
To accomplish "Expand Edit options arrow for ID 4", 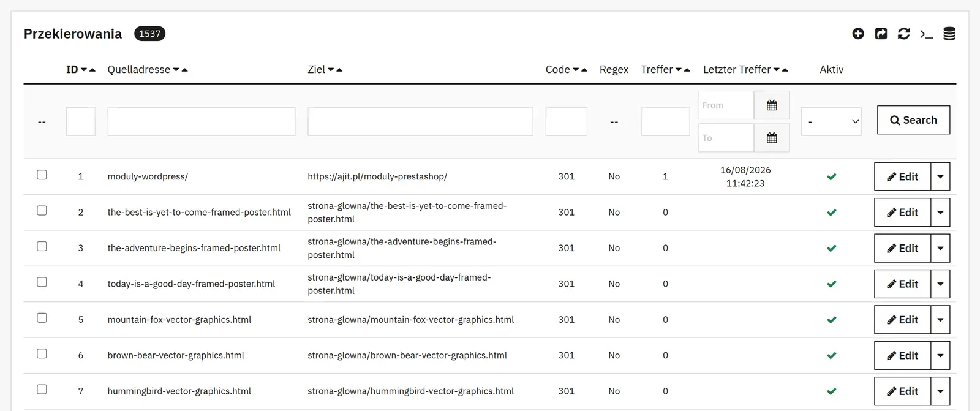I will point(940,284).
